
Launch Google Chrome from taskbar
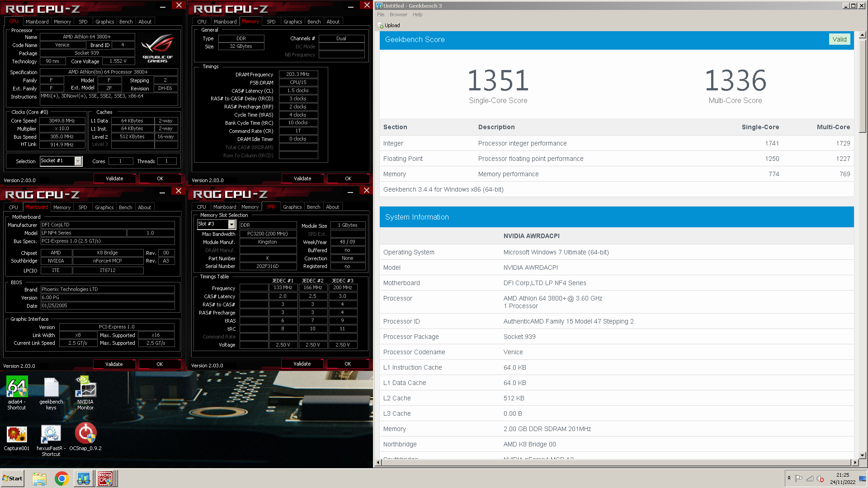(61, 479)
